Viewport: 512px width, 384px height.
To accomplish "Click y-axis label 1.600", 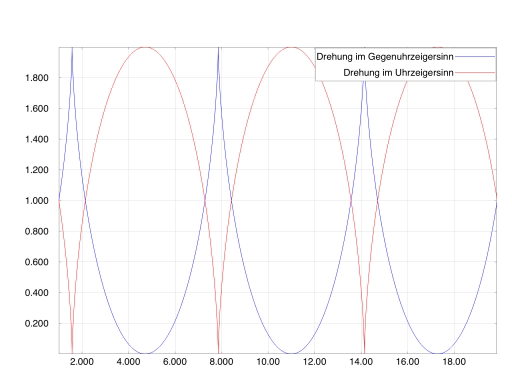I will coord(37,109).
